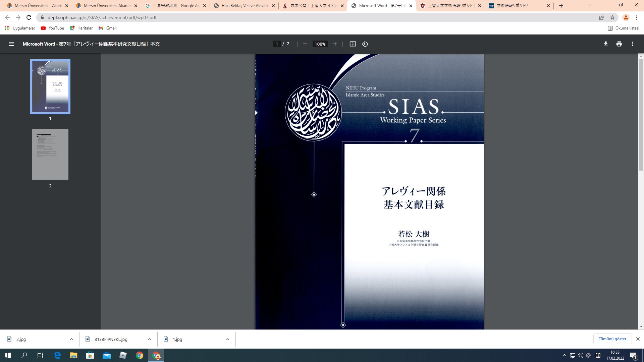Open Uygulamalar apps shortcut
Image resolution: width=644 pixels, height=362 pixels.
(x=20, y=28)
